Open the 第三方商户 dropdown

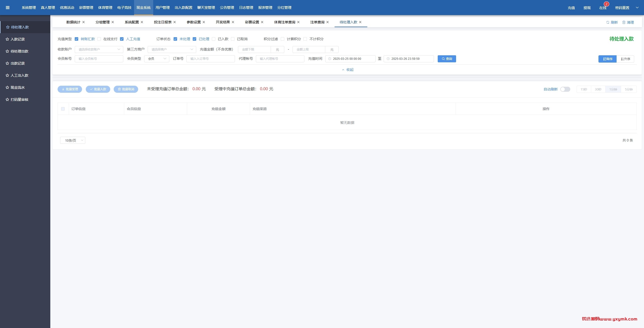[172, 50]
